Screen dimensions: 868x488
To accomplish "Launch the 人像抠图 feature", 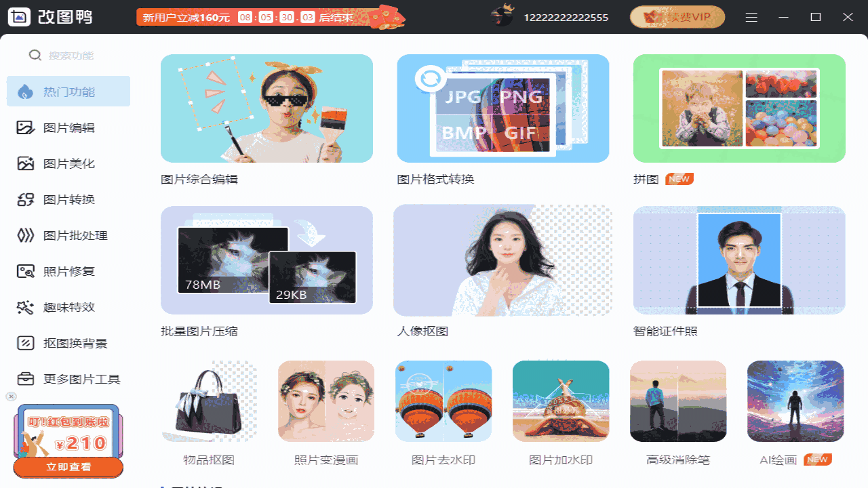I will 502,260.
